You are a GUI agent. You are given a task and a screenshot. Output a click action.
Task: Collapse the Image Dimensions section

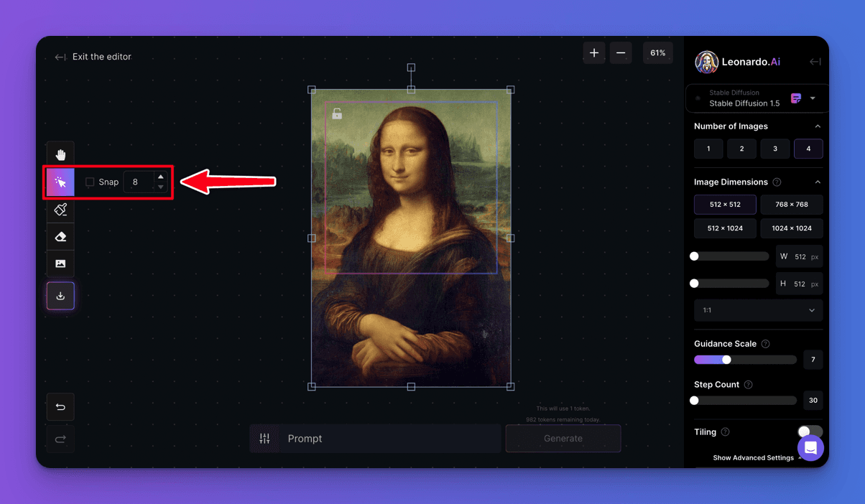818,182
